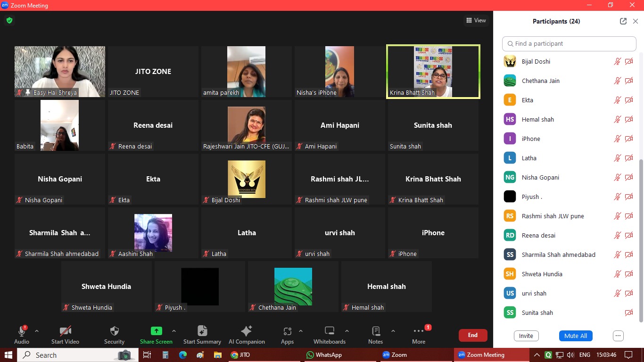Pop out the Participants panel
The height and width of the screenshot is (362, 644).
[623, 21]
